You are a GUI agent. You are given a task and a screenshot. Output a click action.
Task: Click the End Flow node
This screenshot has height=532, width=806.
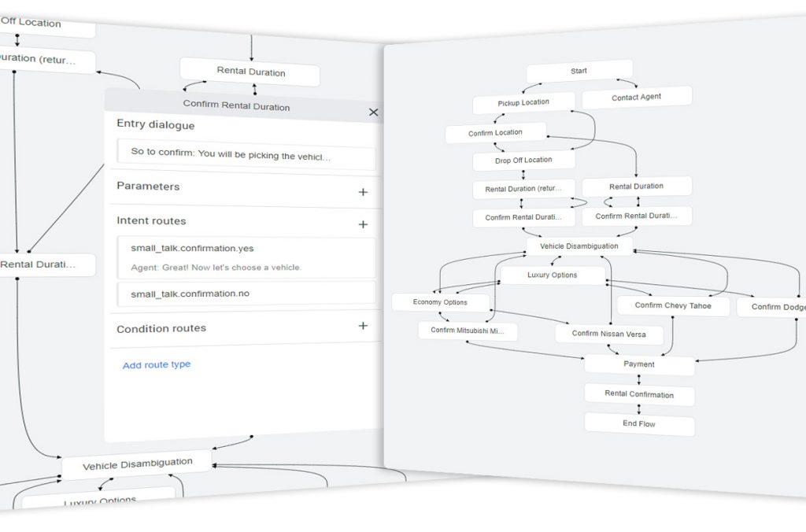click(639, 424)
